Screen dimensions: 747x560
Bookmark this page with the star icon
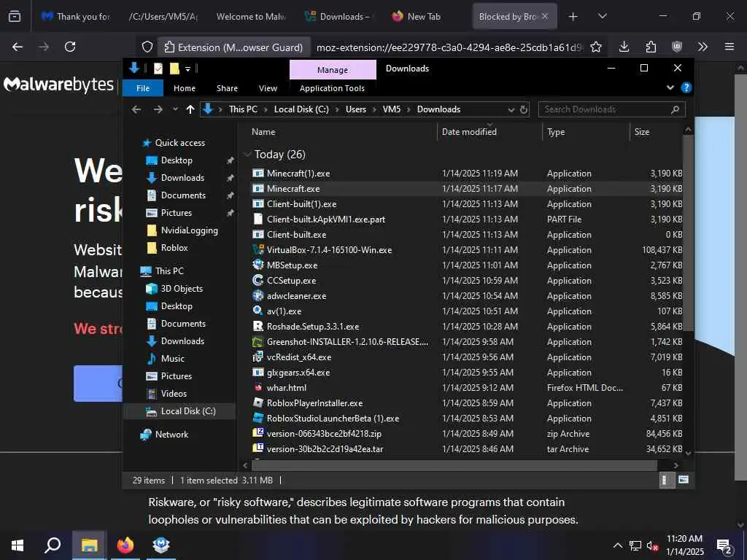(595, 47)
